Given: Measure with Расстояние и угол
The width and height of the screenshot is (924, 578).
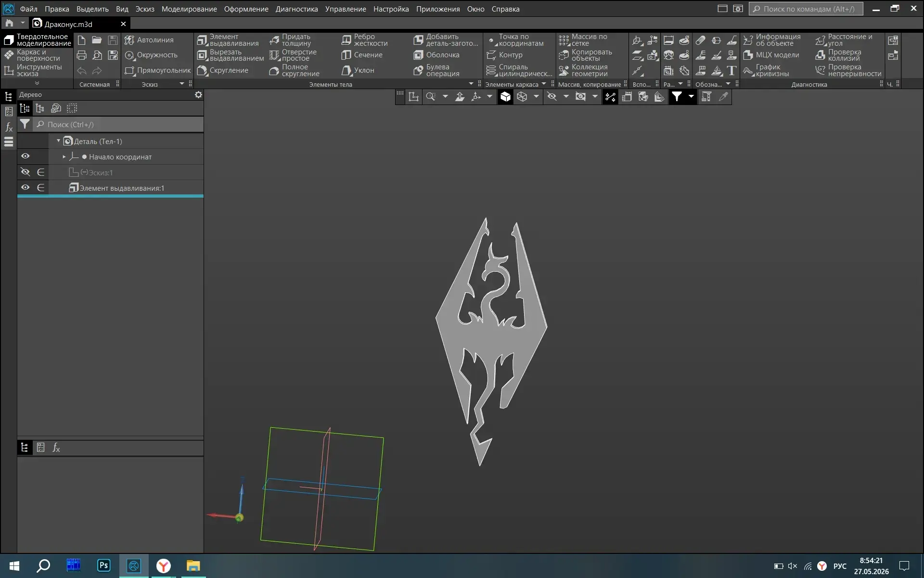Looking at the screenshot, I should click(844, 40).
